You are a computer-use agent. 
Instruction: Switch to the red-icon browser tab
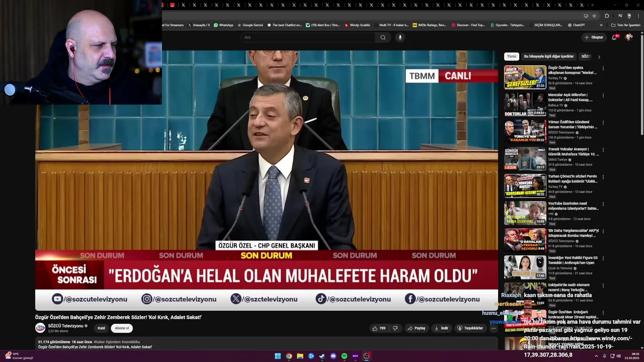tap(172, 5)
